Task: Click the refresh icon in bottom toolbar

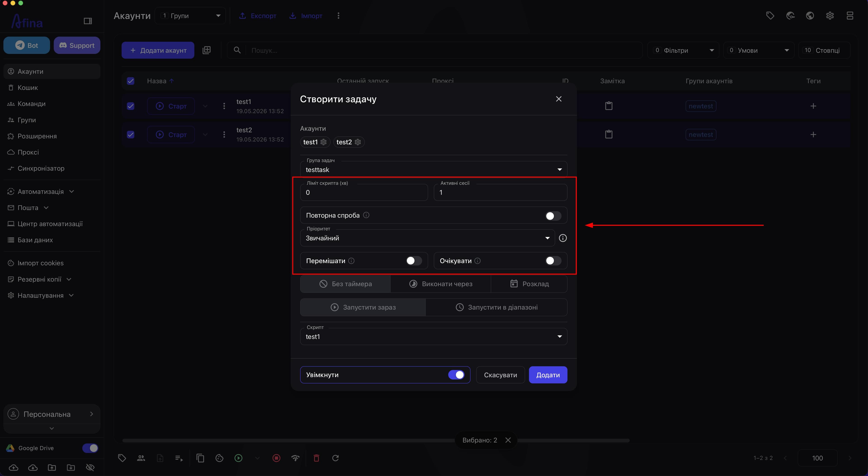Action: (335, 458)
